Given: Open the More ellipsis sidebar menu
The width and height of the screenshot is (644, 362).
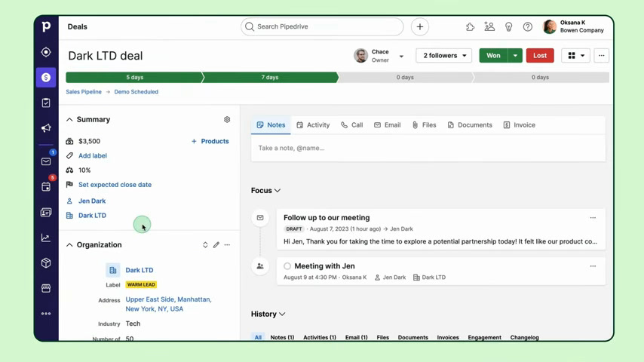Looking at the screenshot, I should click(46, 314).
